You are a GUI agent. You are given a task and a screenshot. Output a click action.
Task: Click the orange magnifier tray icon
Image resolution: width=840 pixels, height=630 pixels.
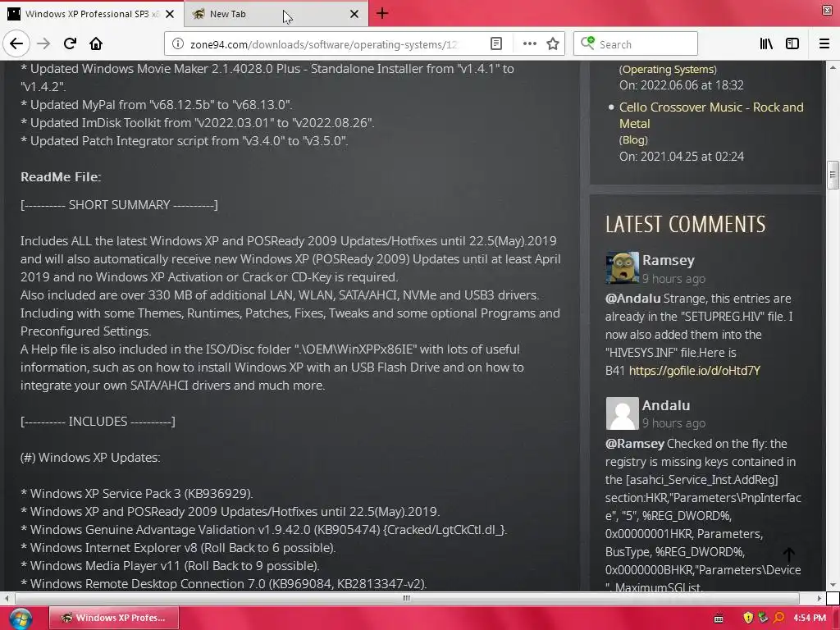point(778,618)
